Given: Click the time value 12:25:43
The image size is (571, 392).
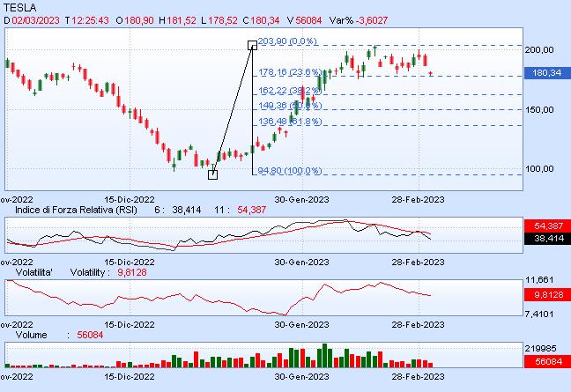Looking at the screenshot, I should coord(90,20).
